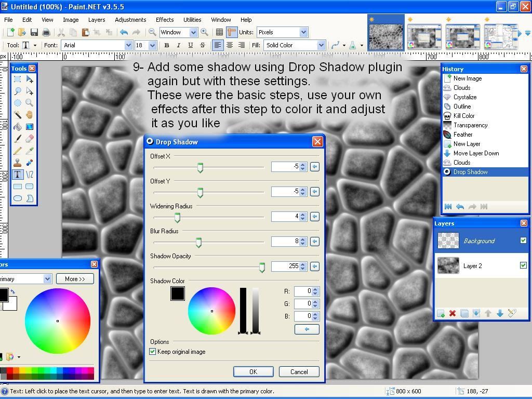Open antialiasing mode dropdown arrow

coord(344,46)
